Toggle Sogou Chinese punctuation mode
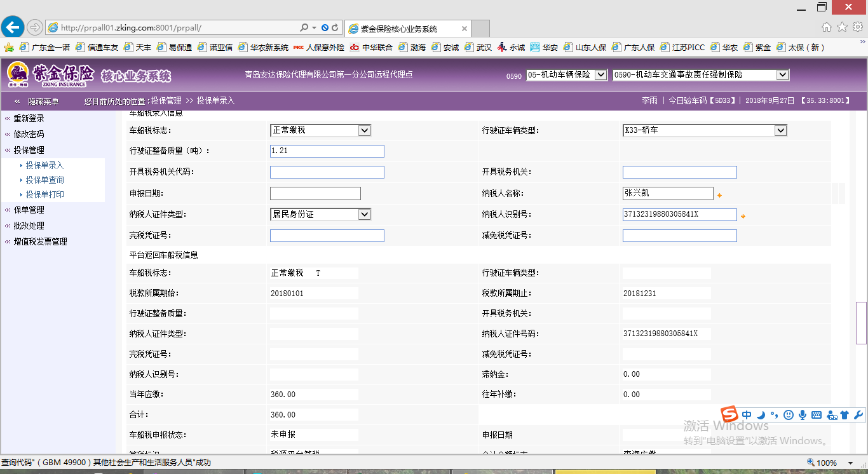 coord(775,415)
